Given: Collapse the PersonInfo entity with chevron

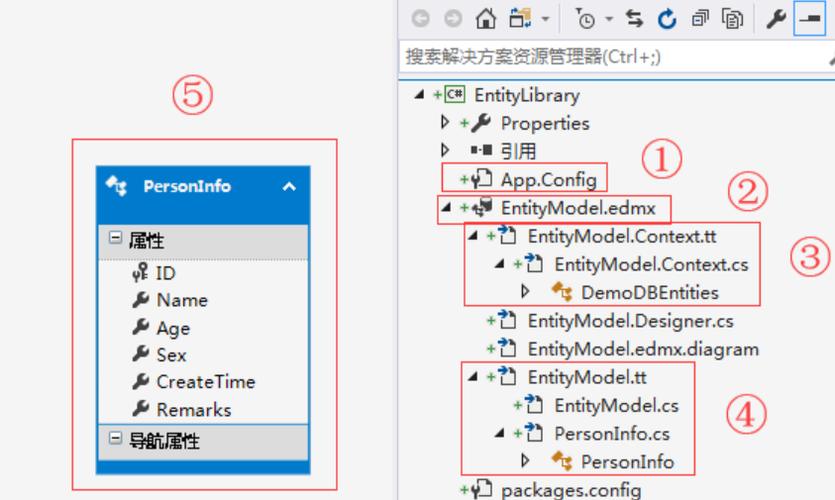Looking at the screenshot, I should click(x=289, y=186).
